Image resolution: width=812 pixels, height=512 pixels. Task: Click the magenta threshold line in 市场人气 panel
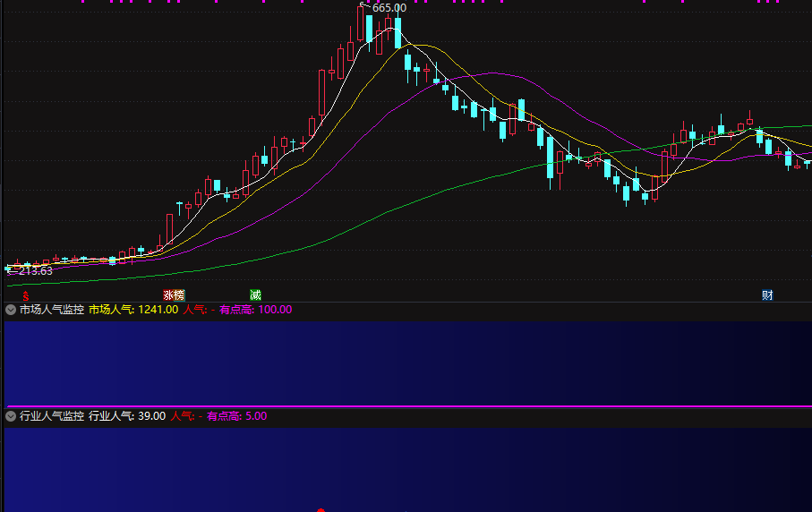pyautogui.click(x=408, y=406)
